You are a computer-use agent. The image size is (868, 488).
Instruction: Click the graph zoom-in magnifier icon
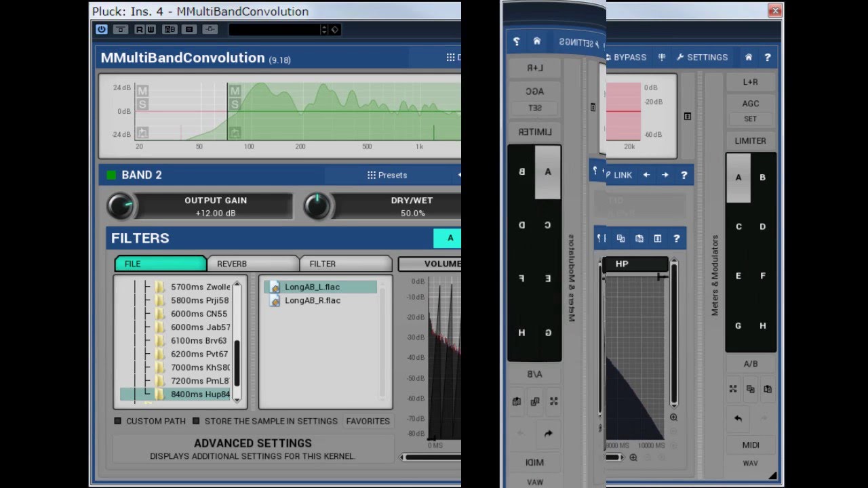(673, 418)
